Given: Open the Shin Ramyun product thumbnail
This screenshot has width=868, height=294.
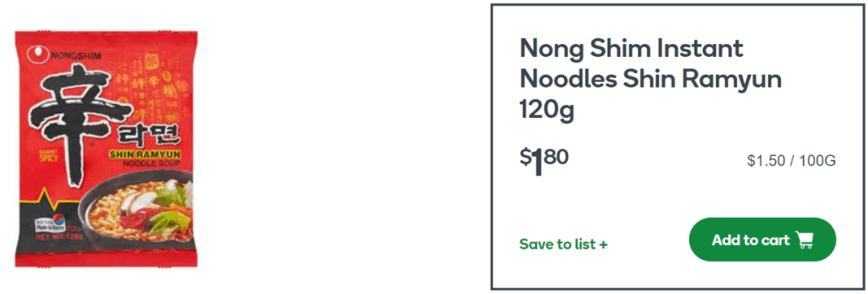Looking at the screenshot, I should (106, 149).
